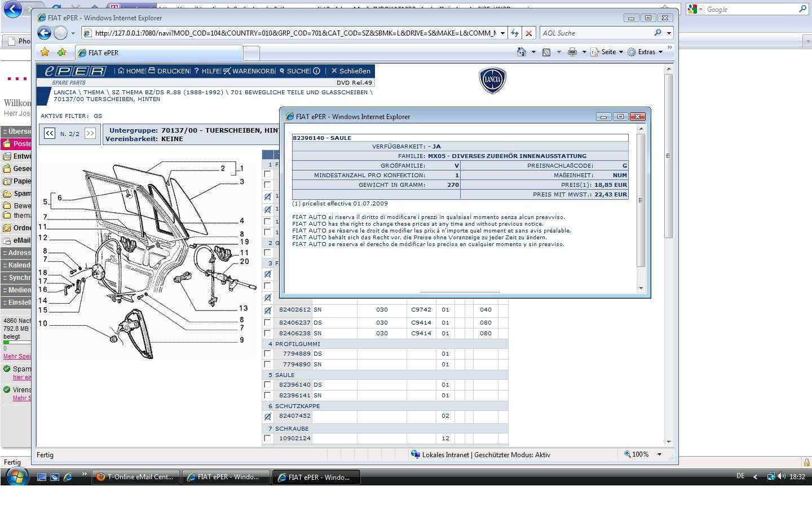Viewport: 812px width, 508px height.
Task: Open the Extras tools menu
Action: [x=645, y=52]
